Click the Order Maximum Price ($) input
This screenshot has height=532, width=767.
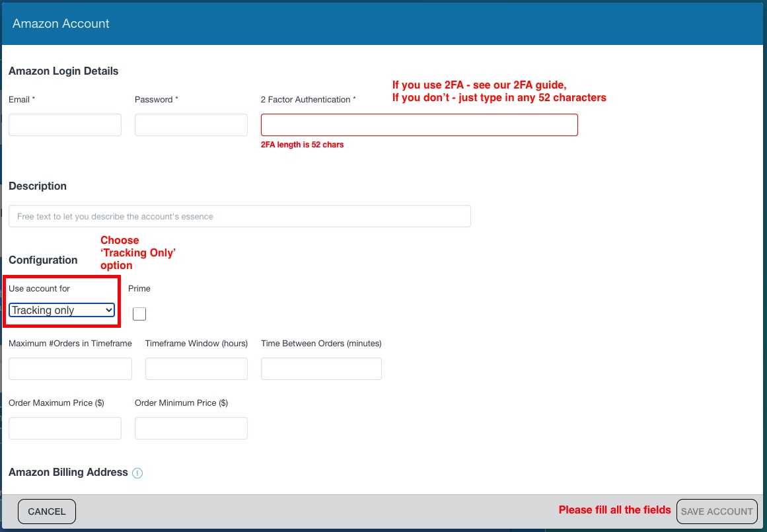(65, 428)
